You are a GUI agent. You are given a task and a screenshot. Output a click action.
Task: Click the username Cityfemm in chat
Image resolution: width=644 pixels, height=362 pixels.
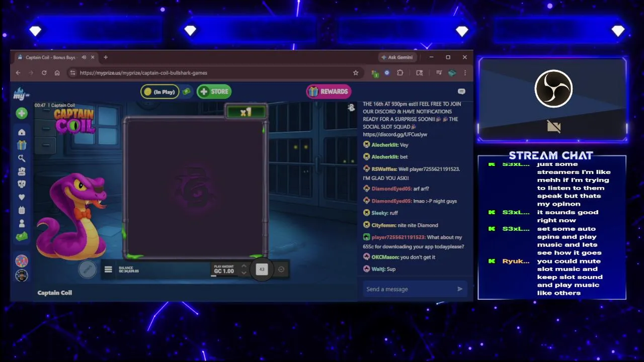point(384,225)
